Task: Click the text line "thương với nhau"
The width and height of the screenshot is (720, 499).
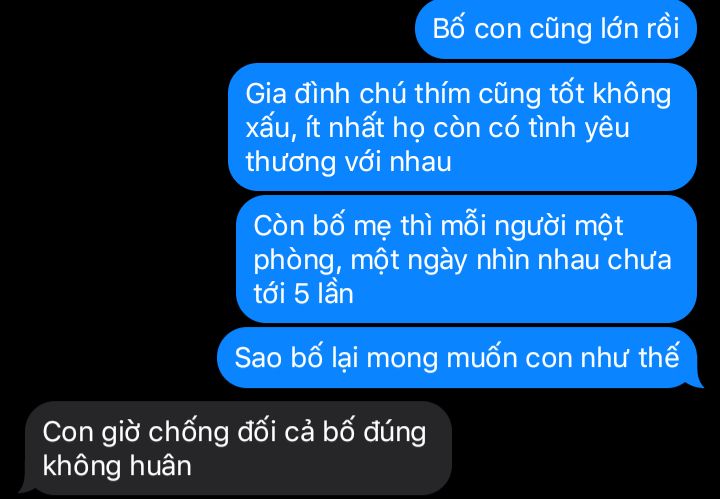Action: pyautogui.click(x=349, y=162)
